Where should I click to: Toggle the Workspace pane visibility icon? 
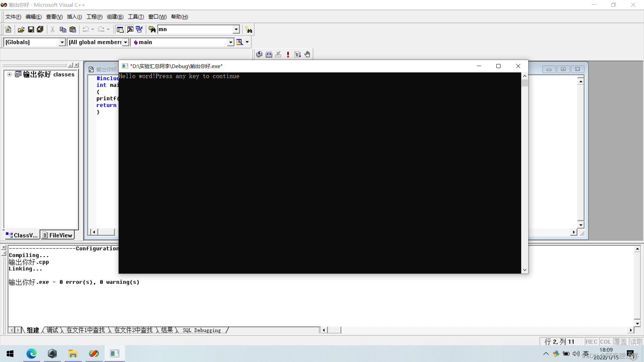coord(120,29)
